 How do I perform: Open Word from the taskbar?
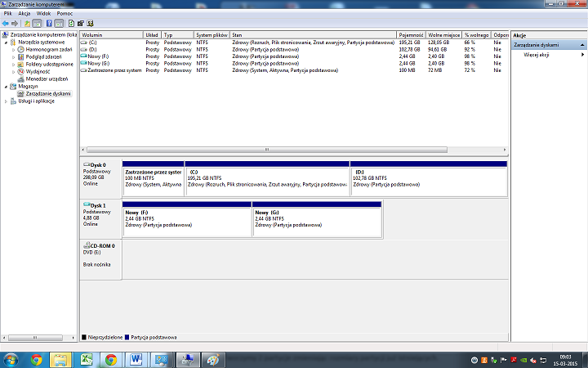(136, 359)
